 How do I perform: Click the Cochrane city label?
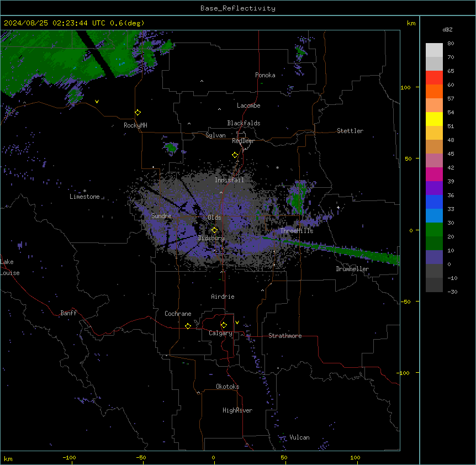pos(178,314)
